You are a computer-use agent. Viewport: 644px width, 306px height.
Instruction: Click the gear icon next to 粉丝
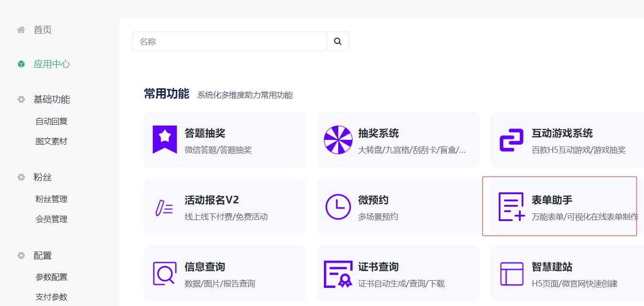click(x=21, y=177)
